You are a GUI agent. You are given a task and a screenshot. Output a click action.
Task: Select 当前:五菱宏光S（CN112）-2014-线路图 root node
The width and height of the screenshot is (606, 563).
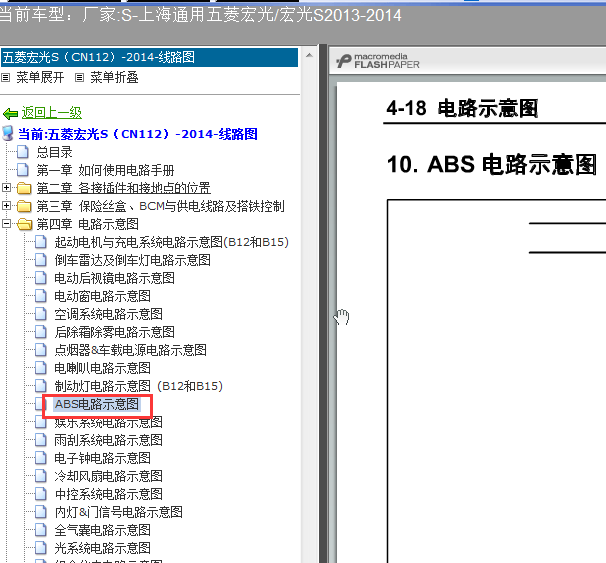click(x=138, y=134)
